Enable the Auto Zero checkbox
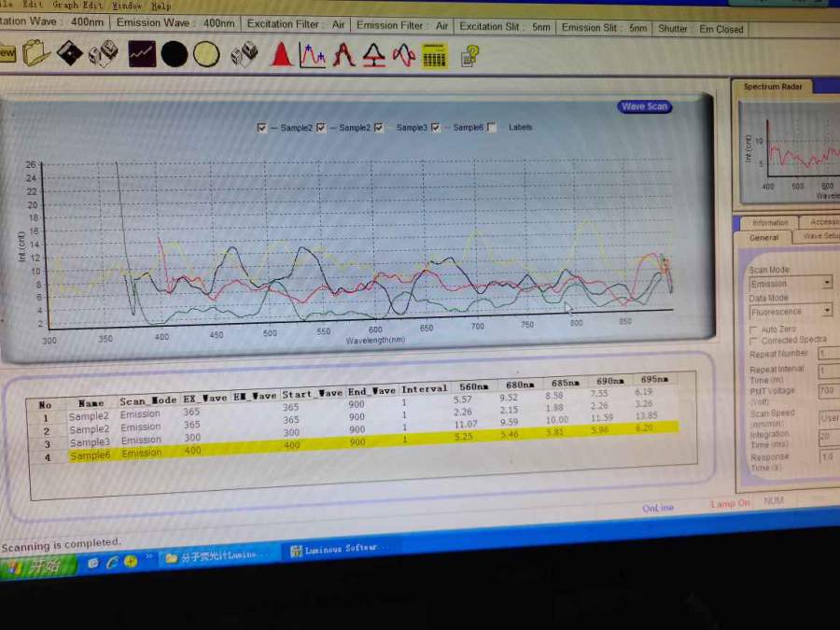The image size is (840, 630). [753, 329]
